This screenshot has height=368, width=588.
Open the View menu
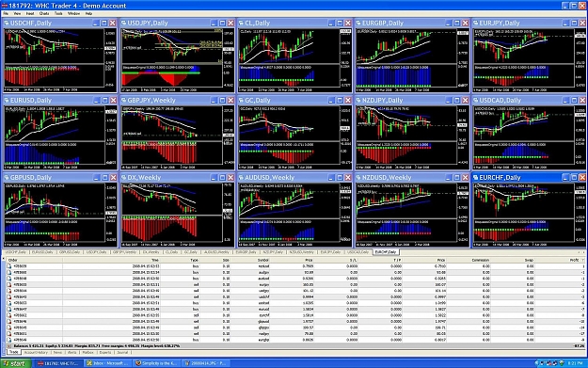point(17,13)
